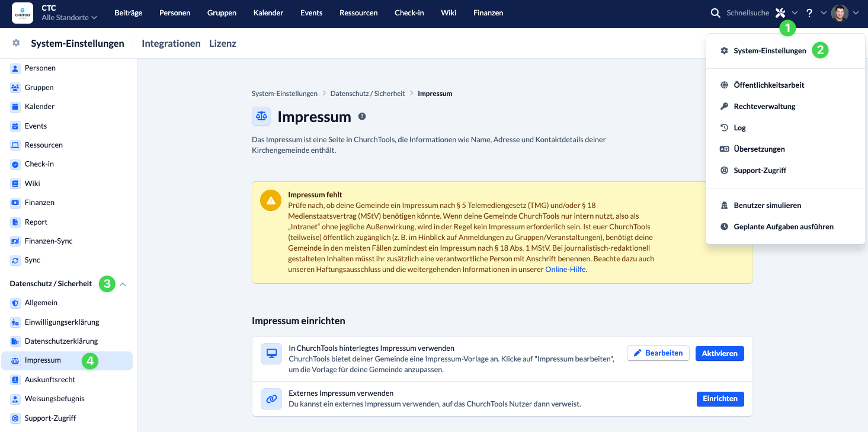Click the Report sidebar icon
The height and width of the screenshot is (432, 868).
tap(15, 222)
